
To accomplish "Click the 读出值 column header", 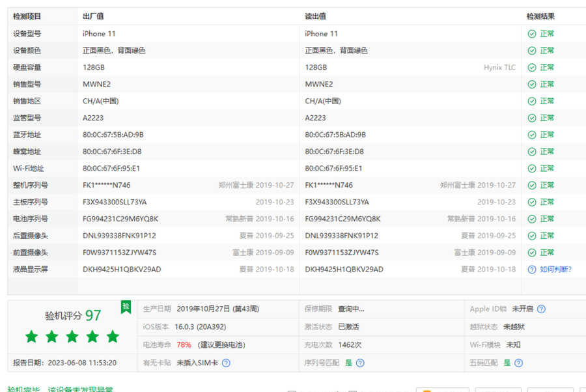I will click(315, 16).
